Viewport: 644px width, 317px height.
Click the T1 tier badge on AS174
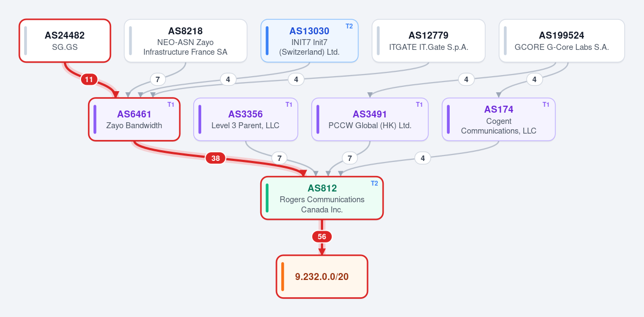546,105
